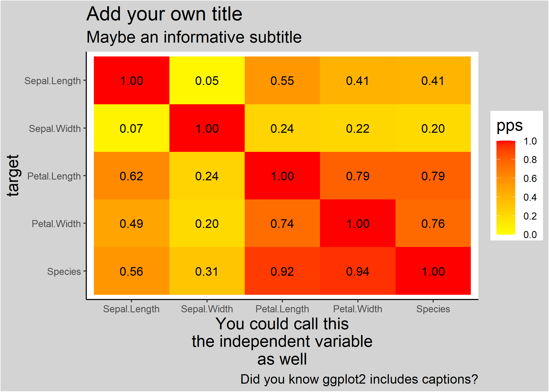The image size is (549, 392).
Task: Select 'Sepal.Width' label on the y-axis
Action: tap(55, 129)
